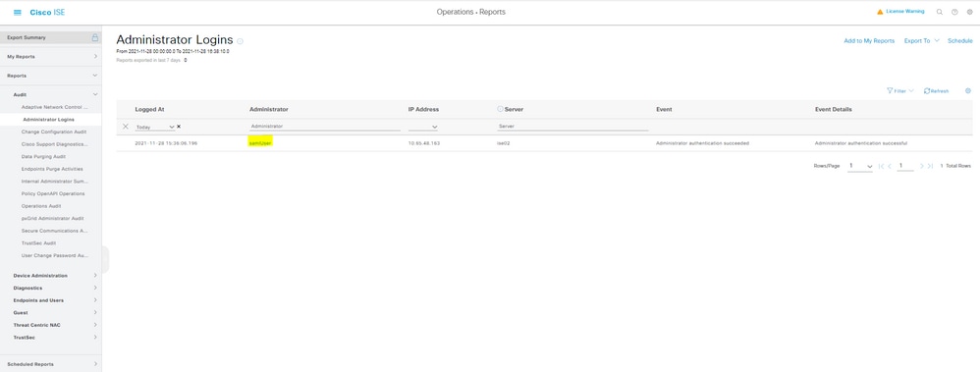Open the help question-mark icon
This screenshot has height=372, width=980.
954,12
